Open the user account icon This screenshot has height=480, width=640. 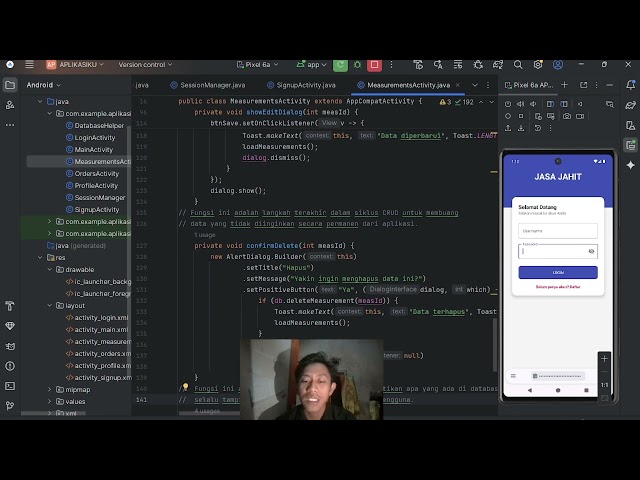coord(558,64)
